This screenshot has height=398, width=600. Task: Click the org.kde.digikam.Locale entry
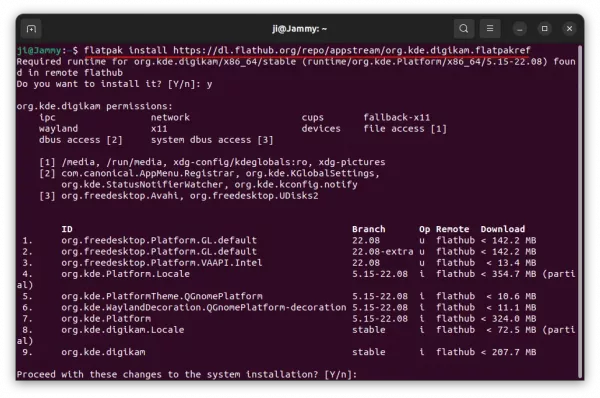(x=122, y=330)
